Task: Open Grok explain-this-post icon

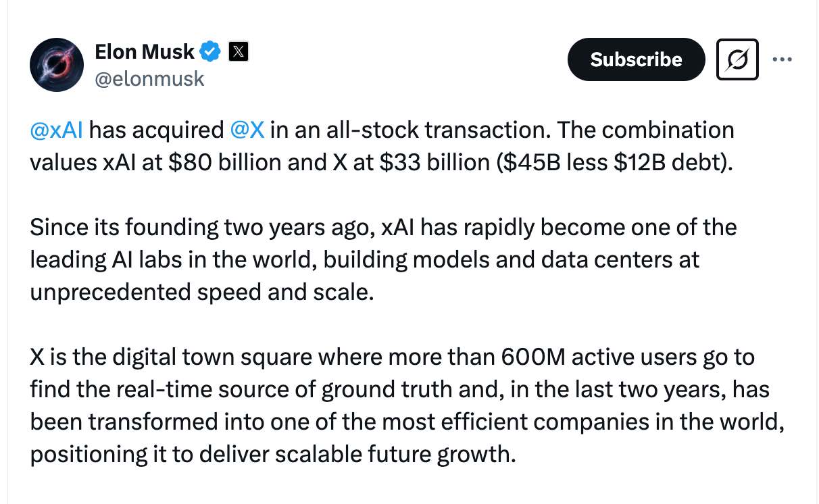Action: 737,59
